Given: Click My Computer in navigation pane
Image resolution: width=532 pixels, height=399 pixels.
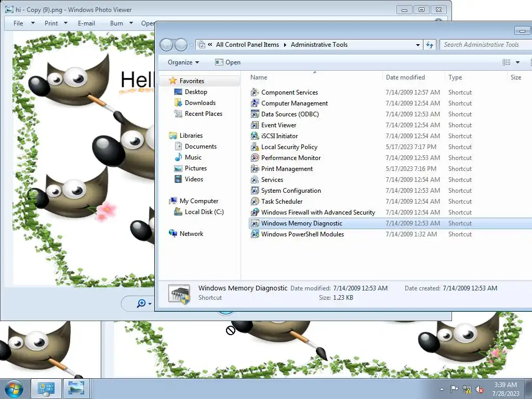Looking at the screenshot, I should 199,201.
